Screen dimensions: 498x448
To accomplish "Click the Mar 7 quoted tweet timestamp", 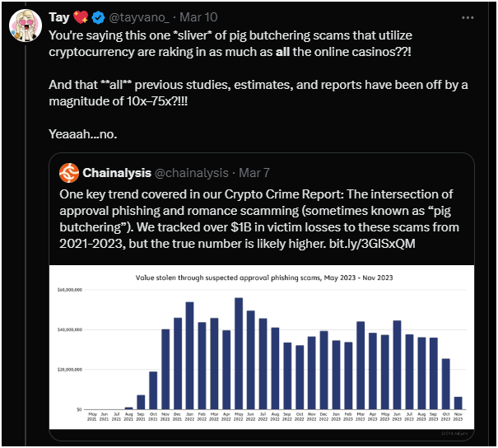I will tap(254, 173).
